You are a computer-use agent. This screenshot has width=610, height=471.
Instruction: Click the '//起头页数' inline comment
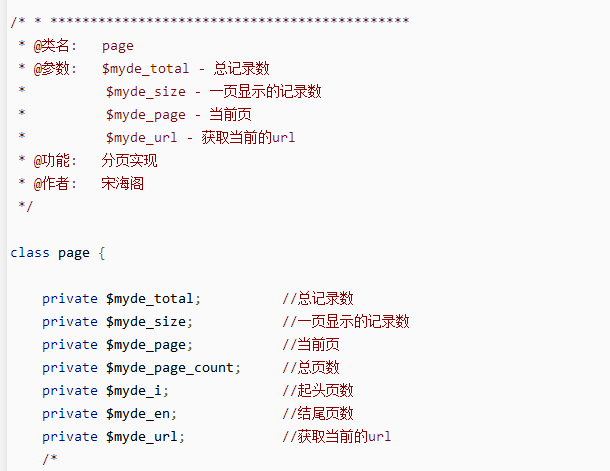317,391
